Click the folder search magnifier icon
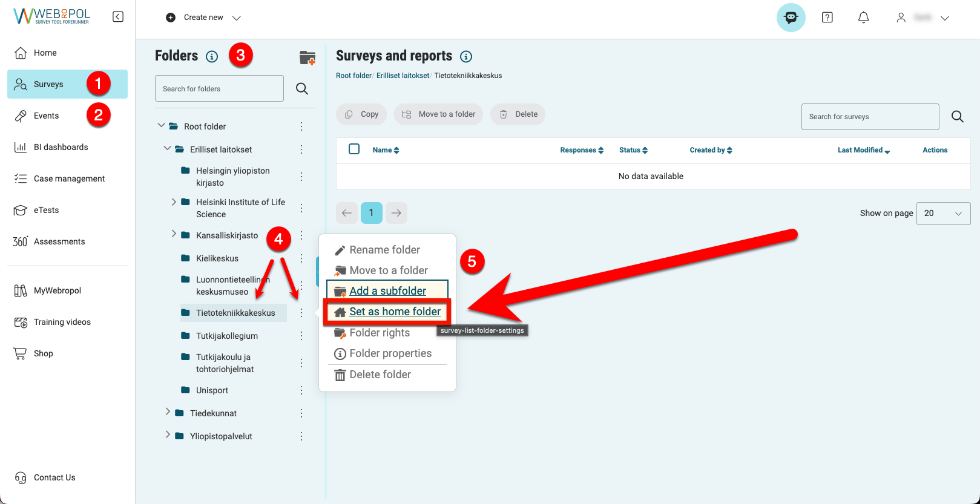This screenshot has height=504, width=980. [x=302, y=89]
